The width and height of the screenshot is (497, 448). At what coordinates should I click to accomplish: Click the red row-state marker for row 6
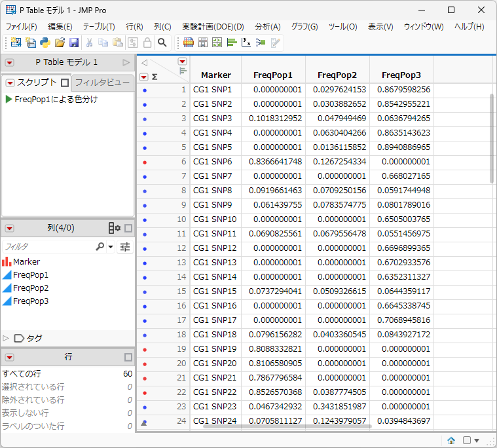(x=145, y=162)
